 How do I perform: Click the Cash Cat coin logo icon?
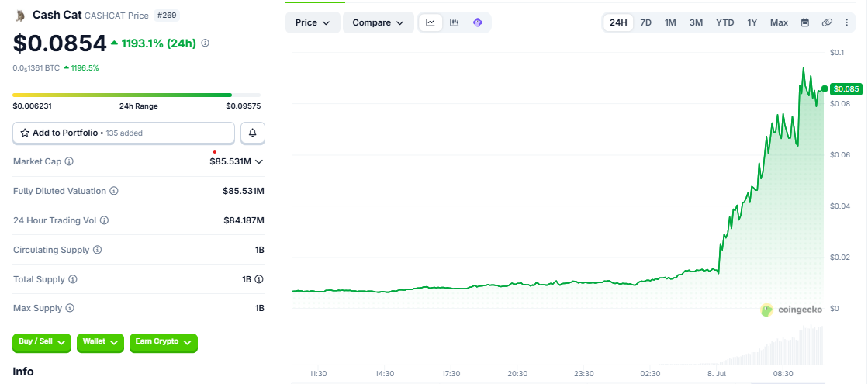coord(20,16)
